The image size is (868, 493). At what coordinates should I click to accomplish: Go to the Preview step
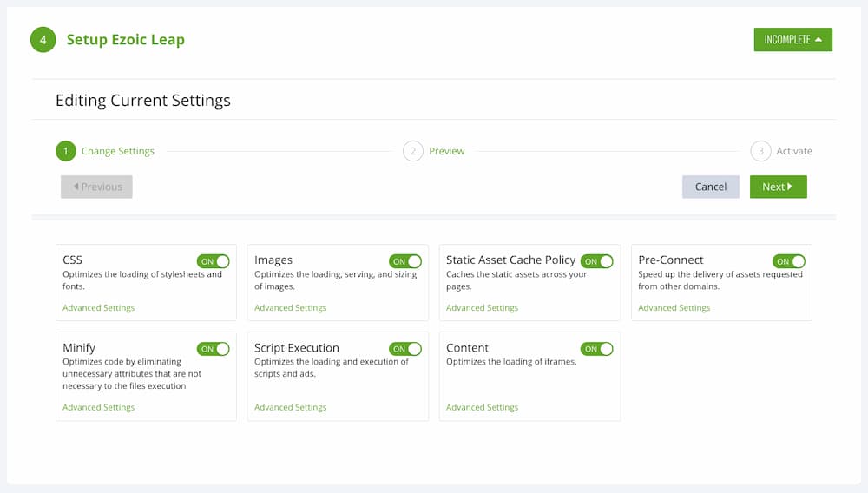point(434,151)
